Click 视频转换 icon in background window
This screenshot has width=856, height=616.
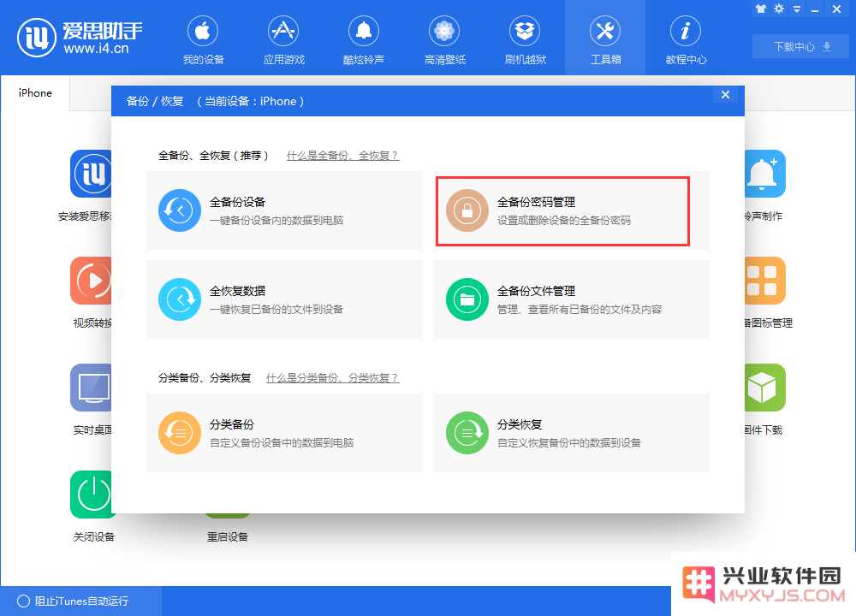[91, 281]
